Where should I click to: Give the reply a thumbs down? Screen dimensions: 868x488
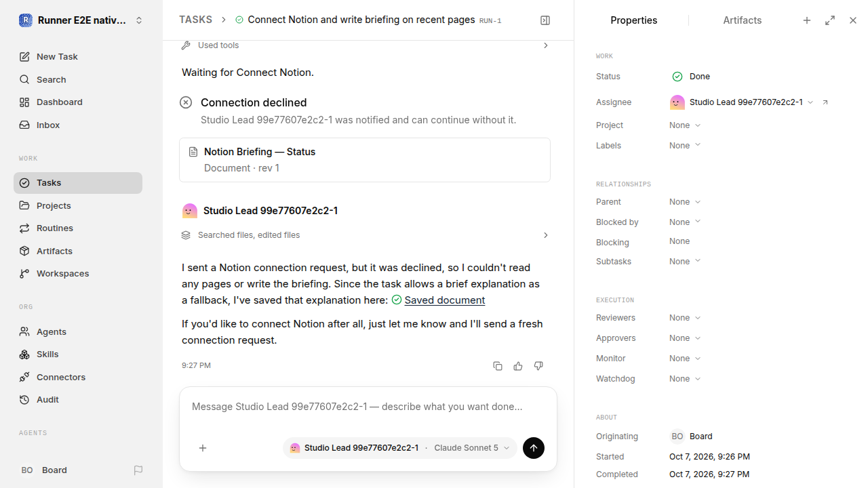pyautogui.click(x=538, y=366)
